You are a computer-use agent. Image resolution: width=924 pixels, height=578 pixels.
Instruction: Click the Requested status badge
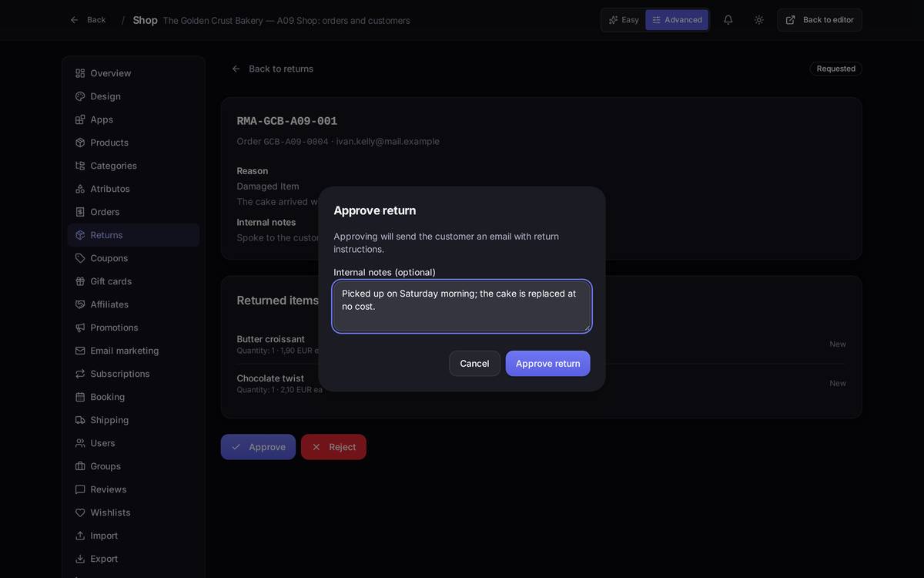[835, 69]
